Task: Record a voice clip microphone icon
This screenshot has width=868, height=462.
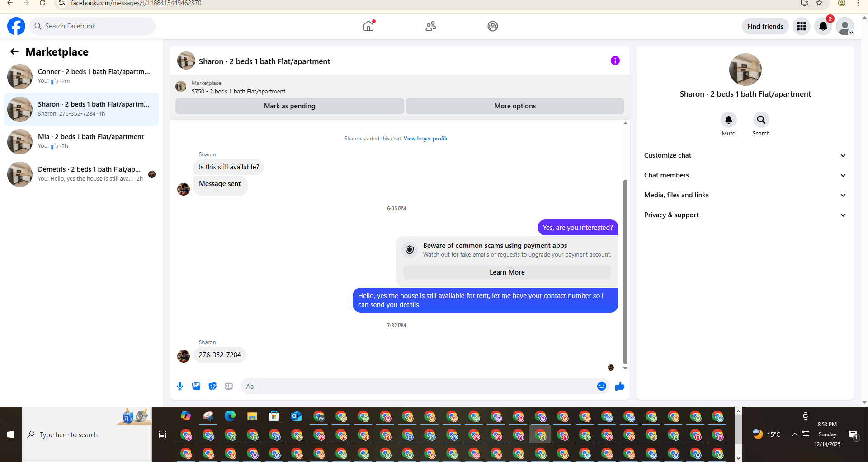Action: (x=180, y=386)
